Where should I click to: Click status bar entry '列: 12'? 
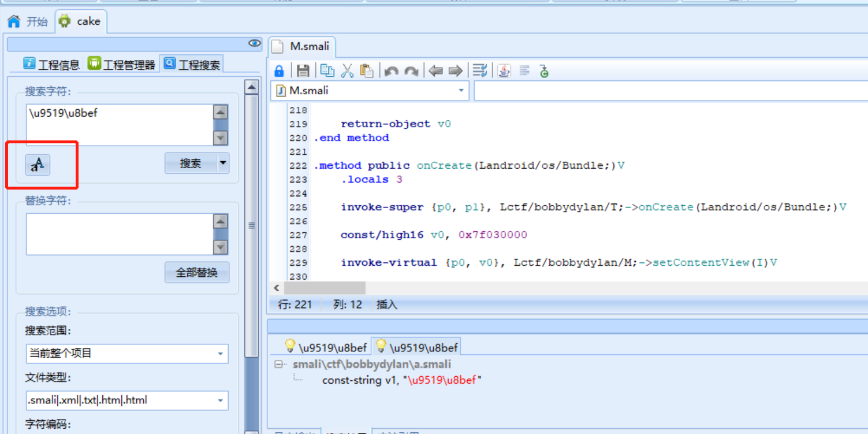click(x=348, y=305)
